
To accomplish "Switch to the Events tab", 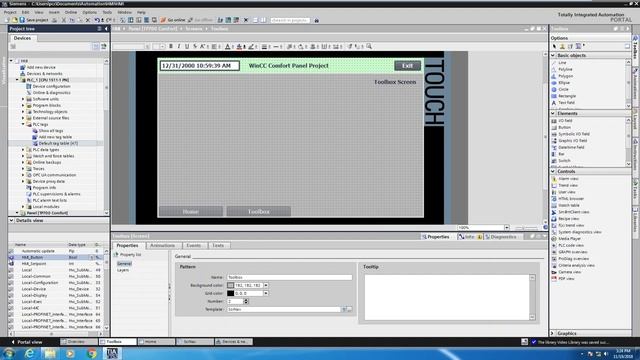I will [x=193, y=246].
